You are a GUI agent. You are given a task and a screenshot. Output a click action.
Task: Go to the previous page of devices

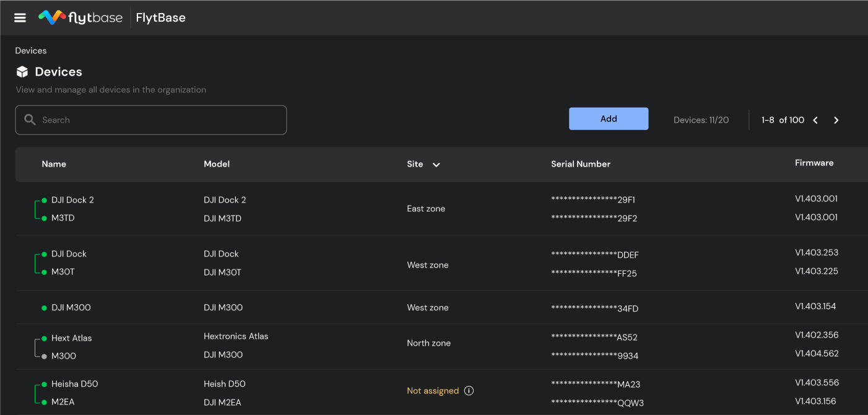tap(815, 120)
